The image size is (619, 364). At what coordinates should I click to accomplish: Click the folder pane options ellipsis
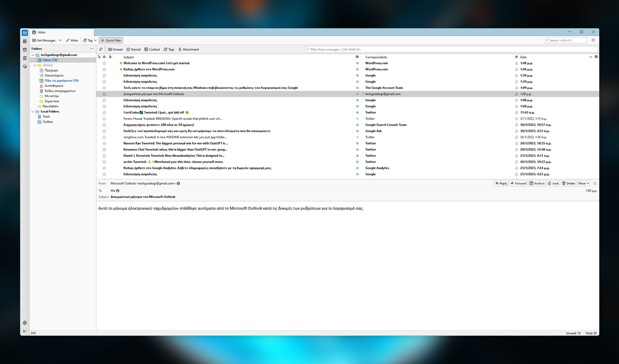pos(92,49)
